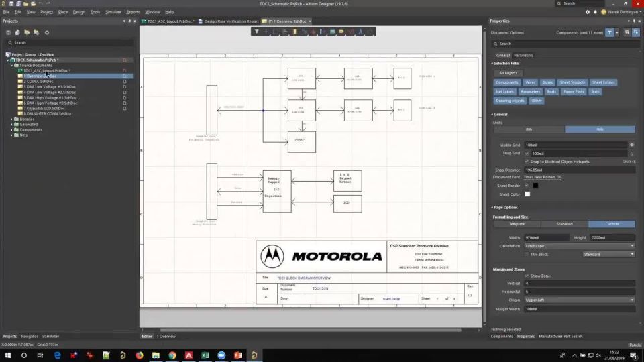Click the align objects tool in the schematic toolbar
Screen dimensions: 644x362
285,32
